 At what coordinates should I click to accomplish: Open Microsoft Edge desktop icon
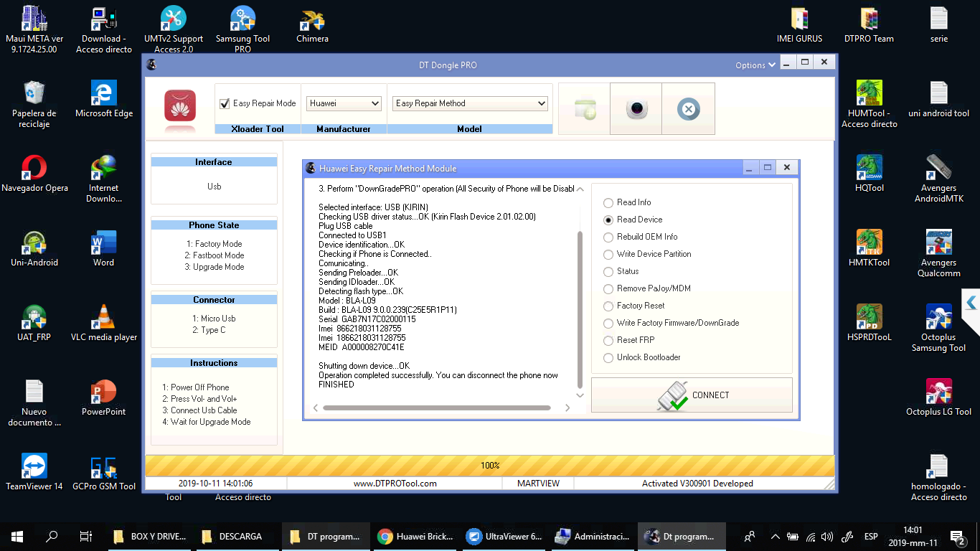pyautogui.click(x=104, y=99)
